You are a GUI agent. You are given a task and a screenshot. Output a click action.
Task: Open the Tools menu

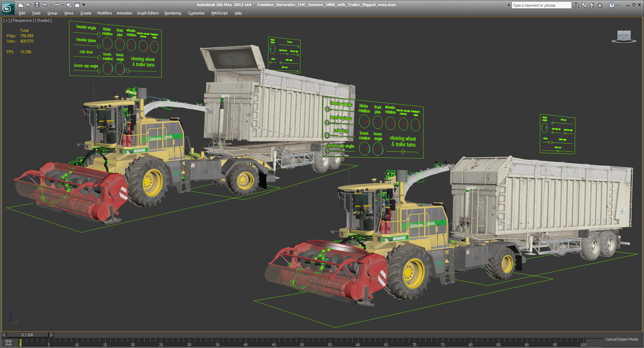point(36,13)
